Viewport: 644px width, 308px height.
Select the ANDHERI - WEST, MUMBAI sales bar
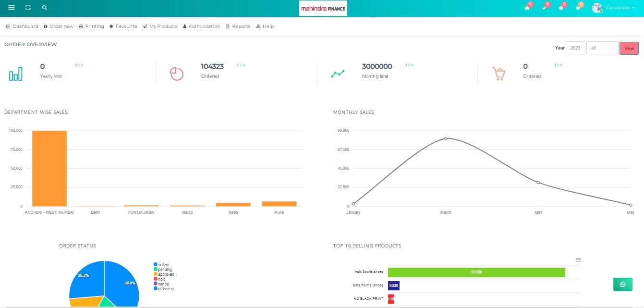click(x=49, y=168)
